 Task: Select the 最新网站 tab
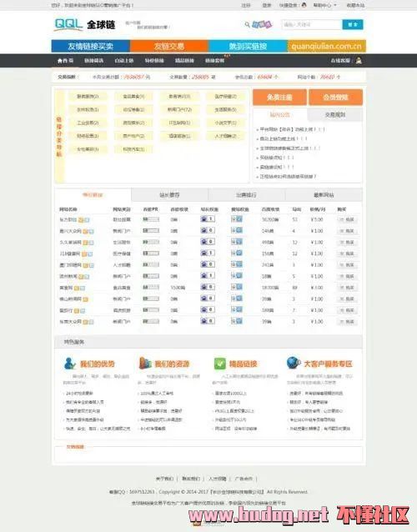pos(324,195)
